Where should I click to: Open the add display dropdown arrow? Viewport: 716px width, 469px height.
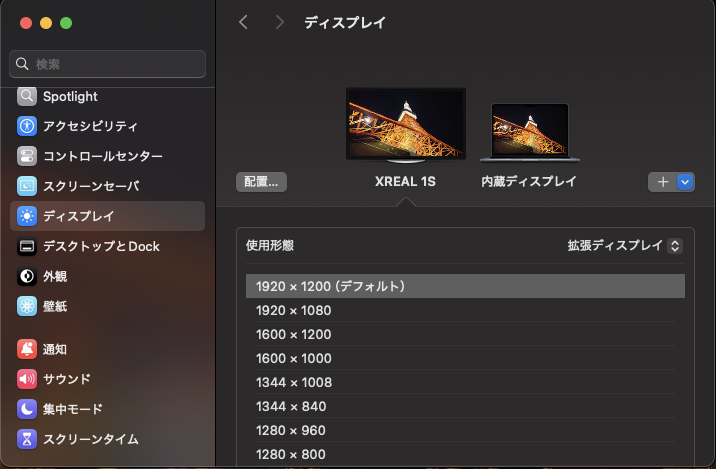685,182
